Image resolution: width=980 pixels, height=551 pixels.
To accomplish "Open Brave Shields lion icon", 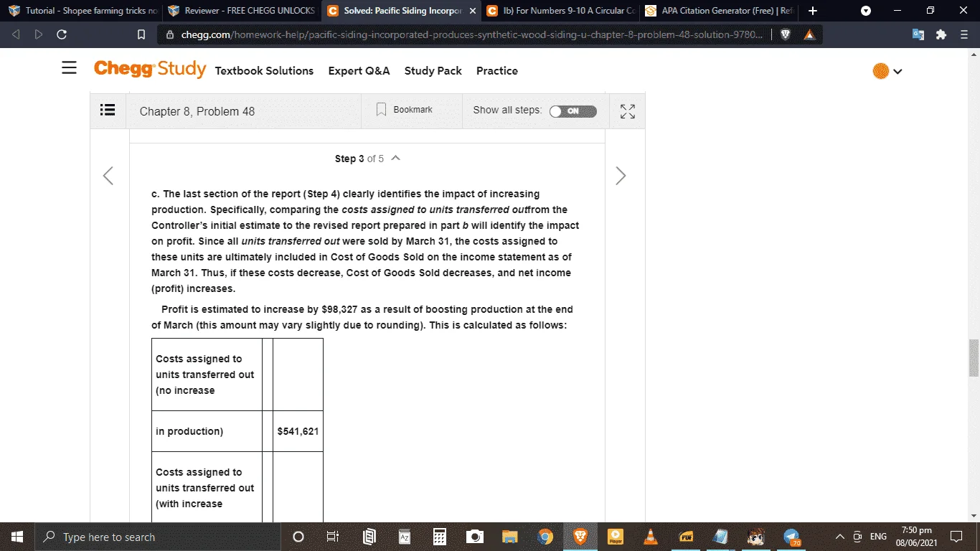I will tap(786, 34).
